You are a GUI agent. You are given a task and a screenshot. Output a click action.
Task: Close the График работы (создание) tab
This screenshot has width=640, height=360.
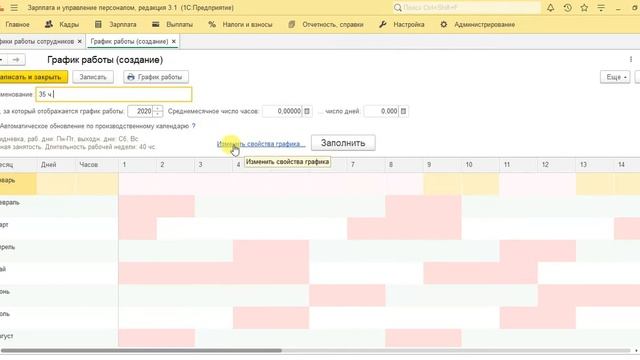click(173, 41)
